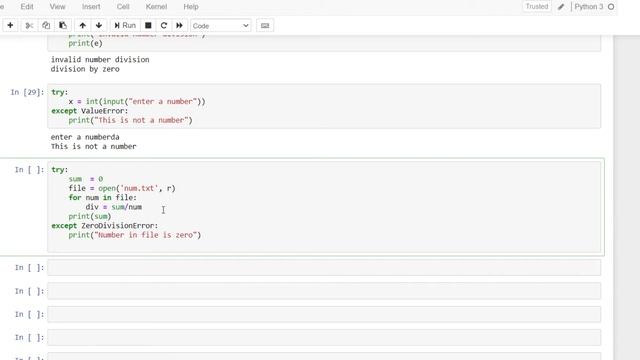
Task: Click the 'division by zero' output line
Action: [85, 69]
